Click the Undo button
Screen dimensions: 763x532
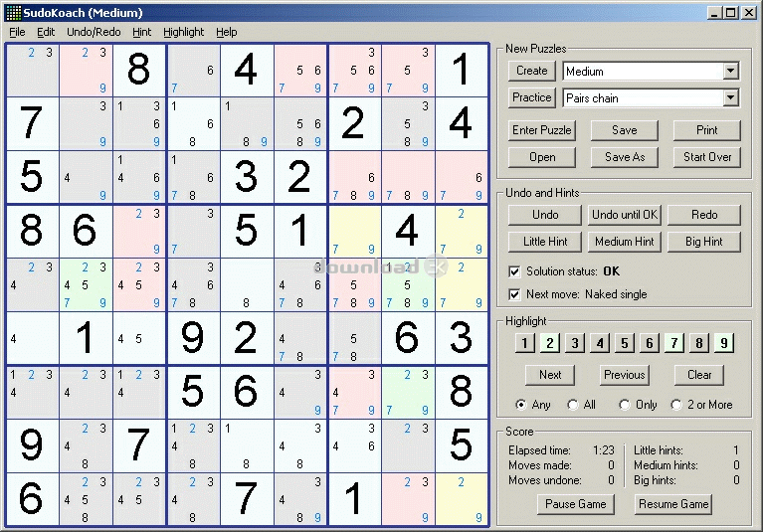545,215
